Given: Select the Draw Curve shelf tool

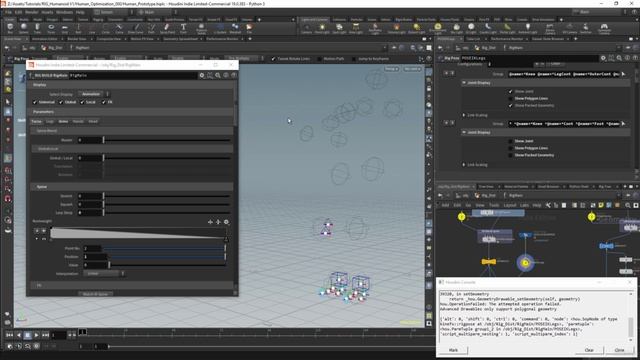Looking at the screenshot, I should (136, 29).
